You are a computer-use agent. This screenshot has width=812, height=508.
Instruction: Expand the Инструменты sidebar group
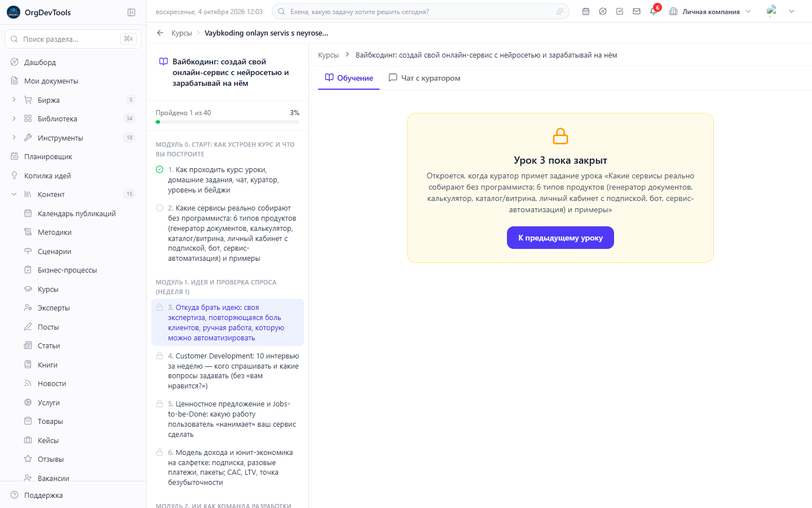point(14,138)
